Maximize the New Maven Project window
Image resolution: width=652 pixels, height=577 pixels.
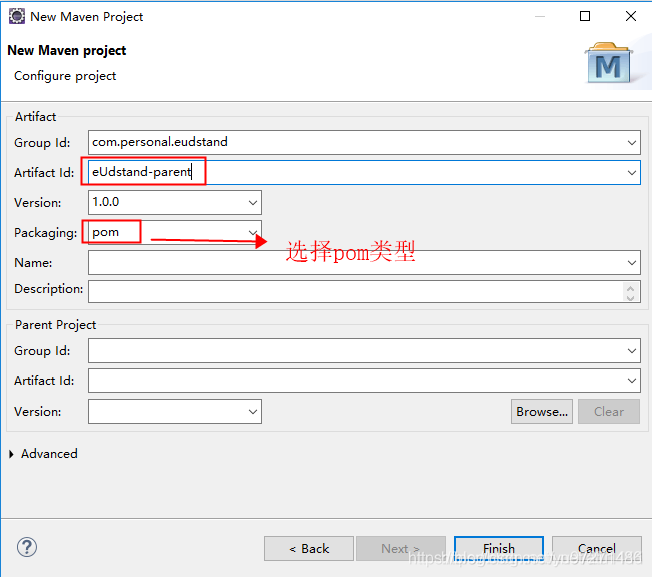pyautogui.click(x=585, y=16)
